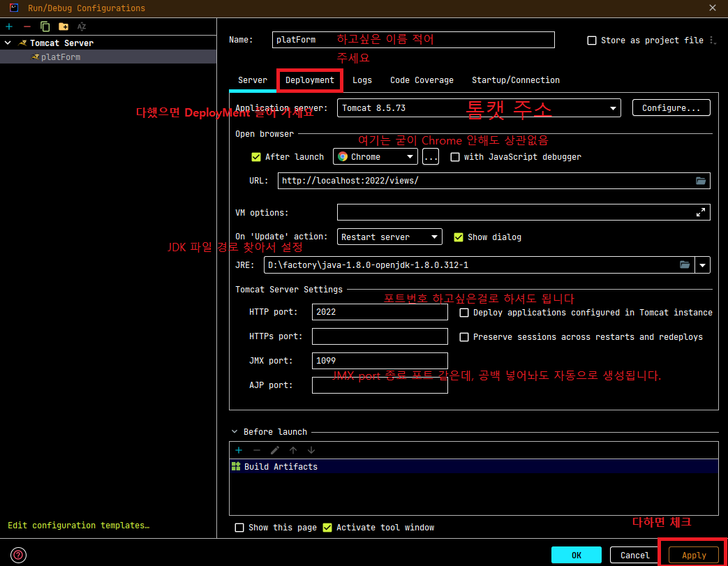Viewport: 728px width, 566px height.
Task: Enable with JavaScript debugger
Action: [x=455, y=157]
